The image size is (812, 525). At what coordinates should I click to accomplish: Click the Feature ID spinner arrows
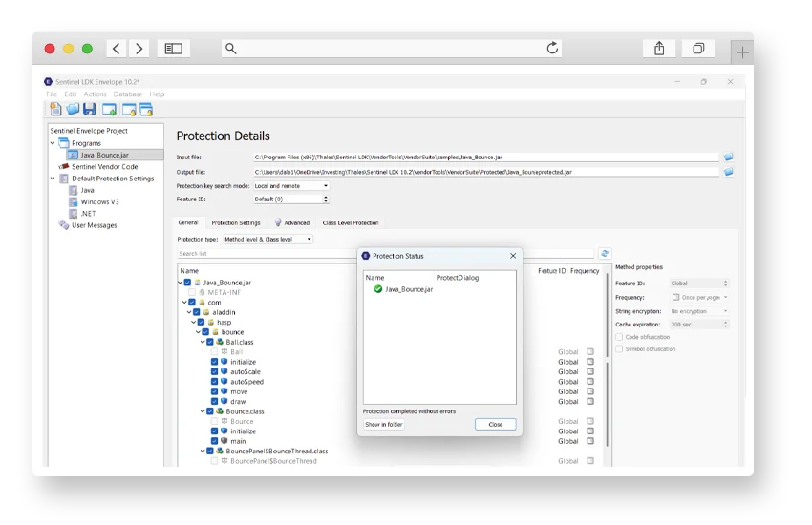pyautogui.click(x=326, y=199)
